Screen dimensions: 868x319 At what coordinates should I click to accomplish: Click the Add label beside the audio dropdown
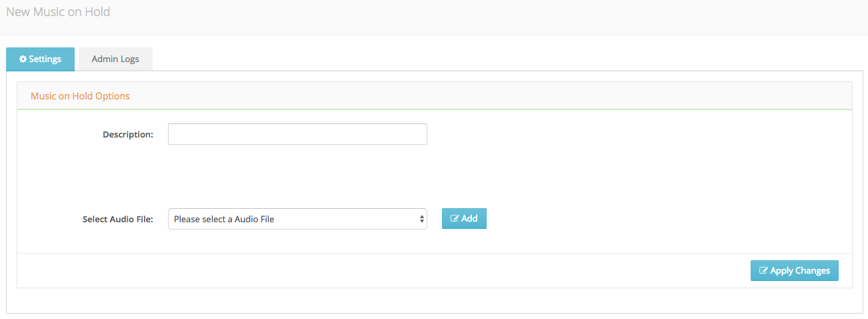(469, 219)
